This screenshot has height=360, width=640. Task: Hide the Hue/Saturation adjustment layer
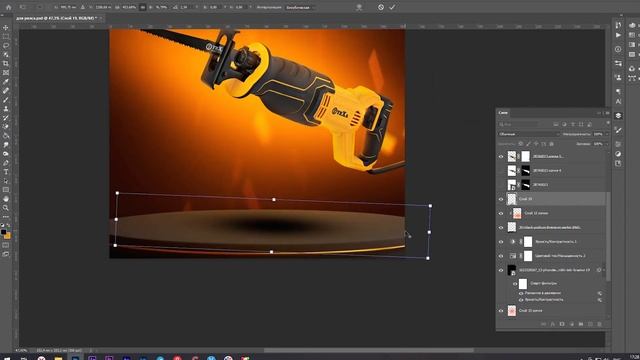point(501,256)
